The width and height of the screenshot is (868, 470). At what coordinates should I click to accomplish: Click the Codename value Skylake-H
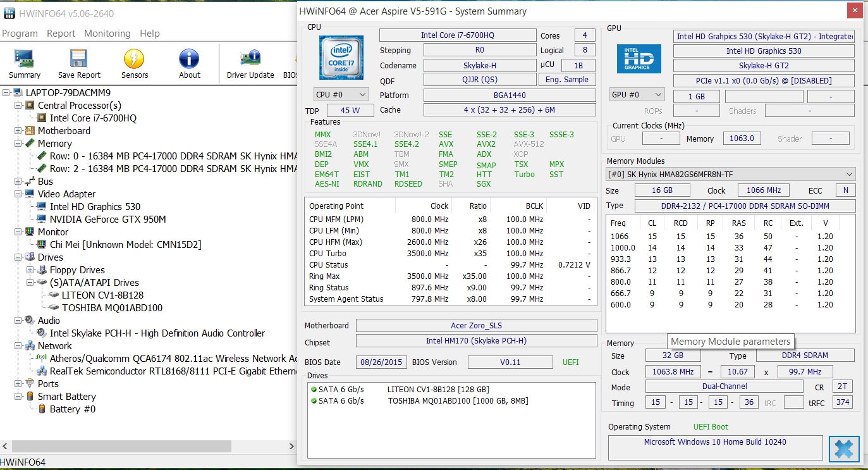click(x=479, y=65)
